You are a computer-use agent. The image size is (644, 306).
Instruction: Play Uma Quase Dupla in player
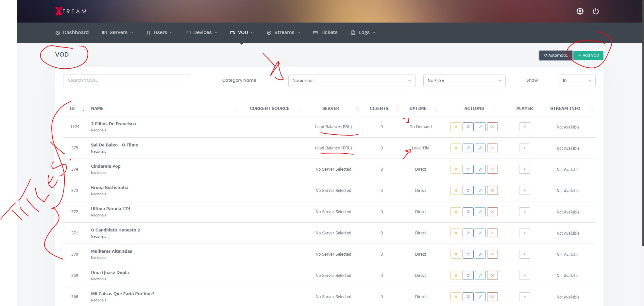[x=525, y=276]
